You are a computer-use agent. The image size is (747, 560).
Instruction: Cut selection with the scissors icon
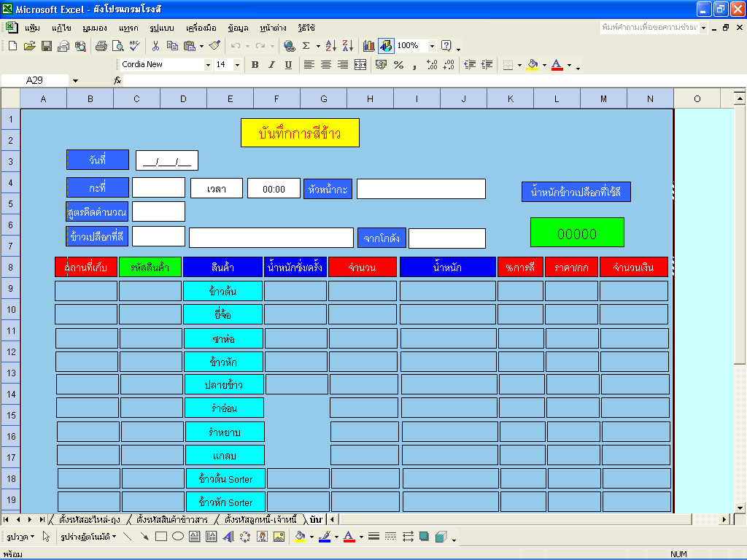point(155,46)
